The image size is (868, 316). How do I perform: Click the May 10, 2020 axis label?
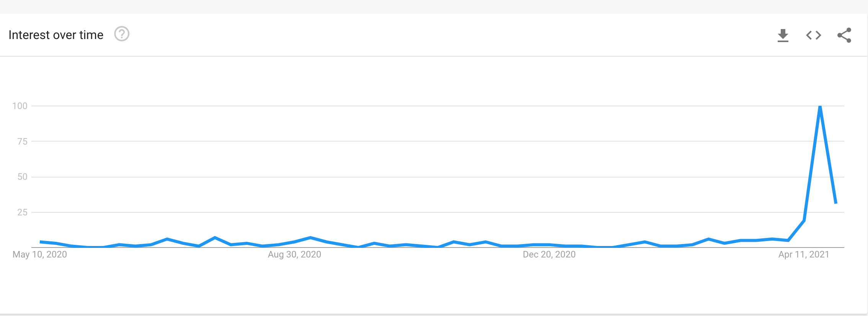coord(40,254)
